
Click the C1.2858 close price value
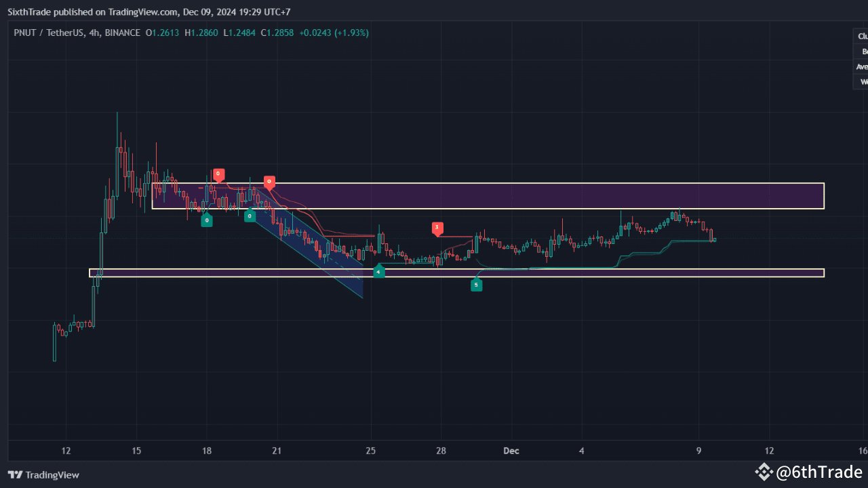pyautogui.click(x=277, y=32)
